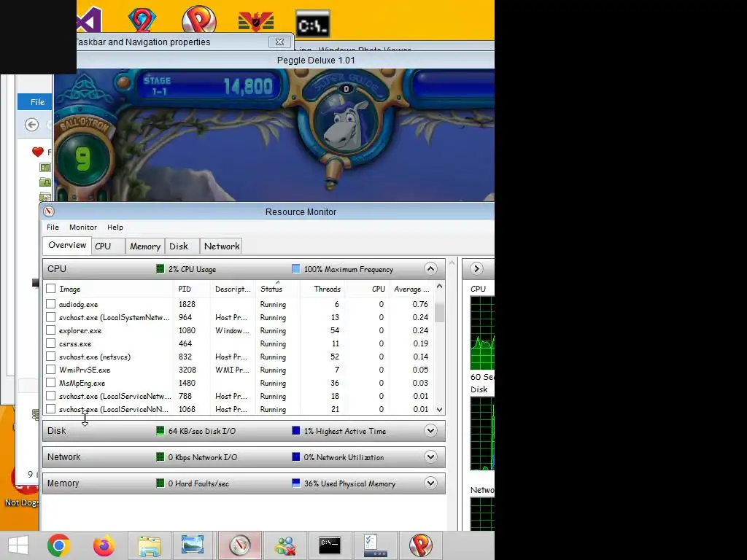Switch to the CPU tab
The height and width of the screenshot is (560, 747).
[108, 246]
